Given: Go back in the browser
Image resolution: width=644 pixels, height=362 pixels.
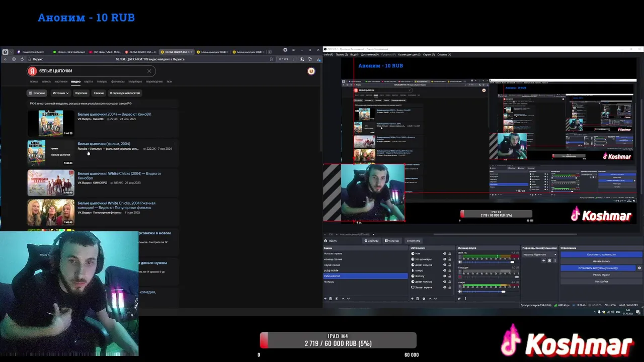Looking at the screenshot, I should [x=6, y=59].
